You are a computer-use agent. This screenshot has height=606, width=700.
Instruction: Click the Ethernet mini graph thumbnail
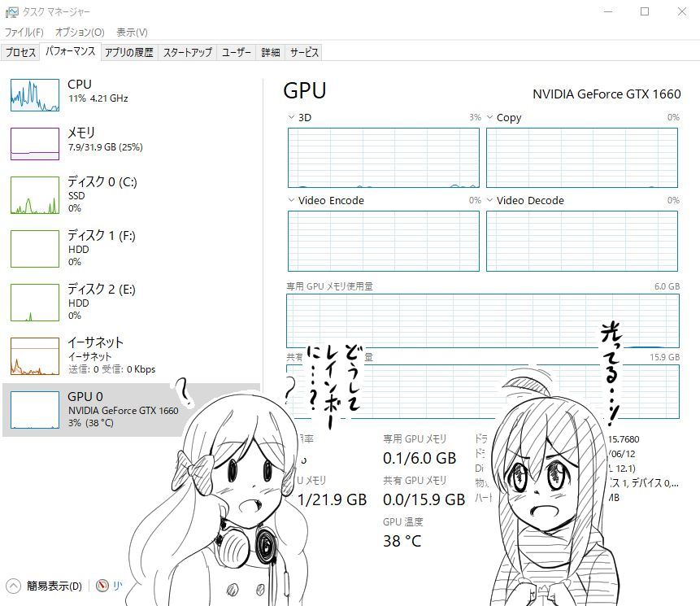coord(35,356)
